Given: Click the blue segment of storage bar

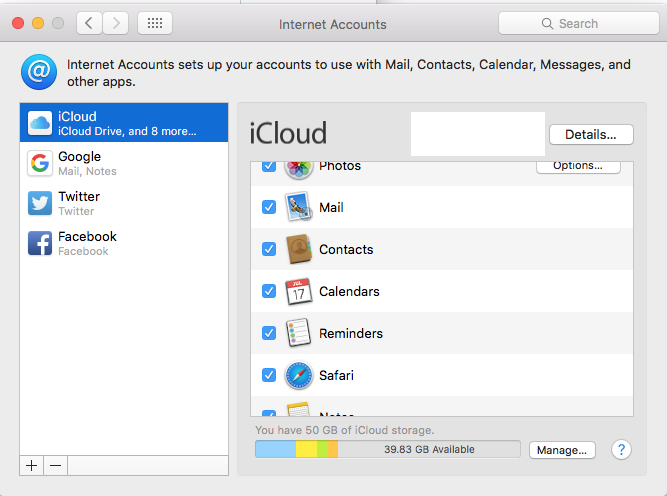Looking at the screenshot, I should 276,449.
